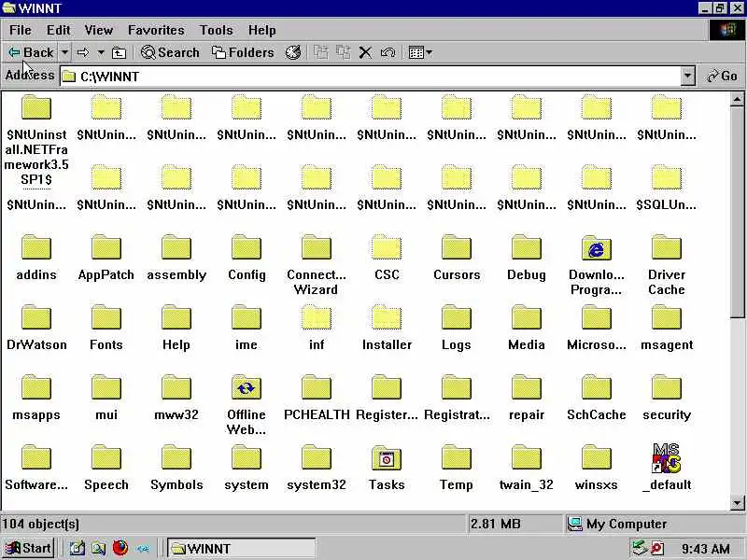The width and height of the screenshot is (747, 560).
Task: Select the system32 folder
Action: coord(317,468)
